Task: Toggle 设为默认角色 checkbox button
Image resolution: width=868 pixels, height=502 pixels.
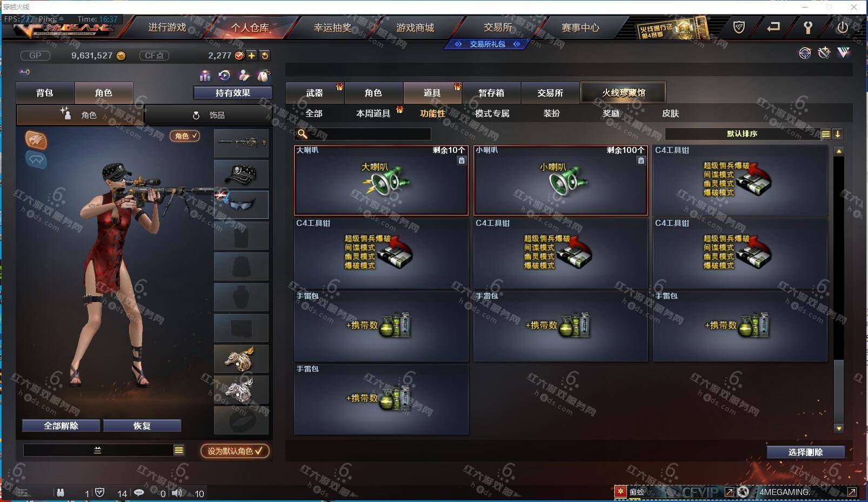Action: (x=235, y=451)
